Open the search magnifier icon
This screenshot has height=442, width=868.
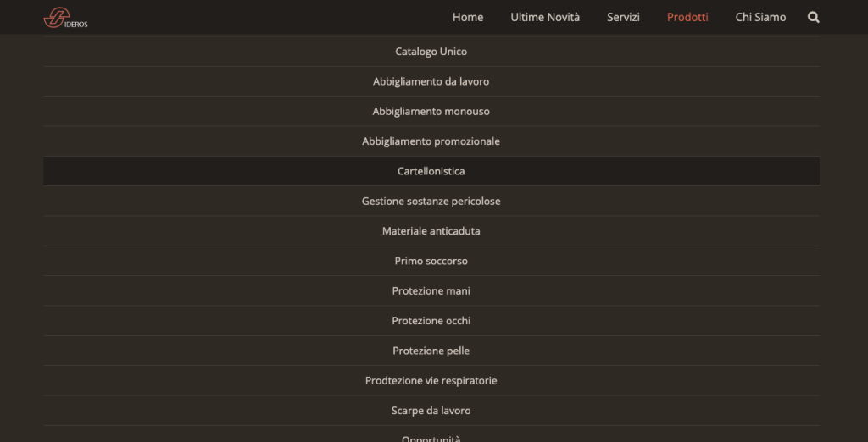tap(813, 17)
